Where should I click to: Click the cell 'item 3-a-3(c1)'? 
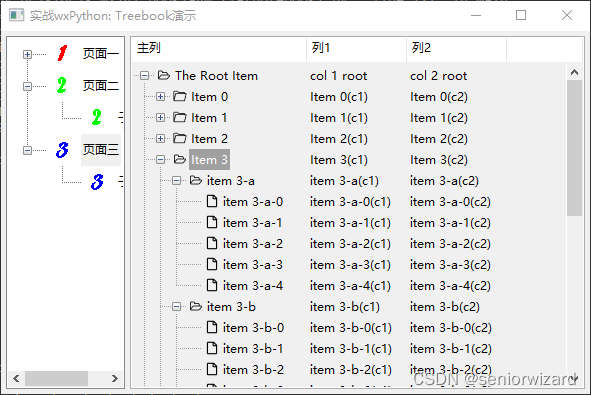350,265
